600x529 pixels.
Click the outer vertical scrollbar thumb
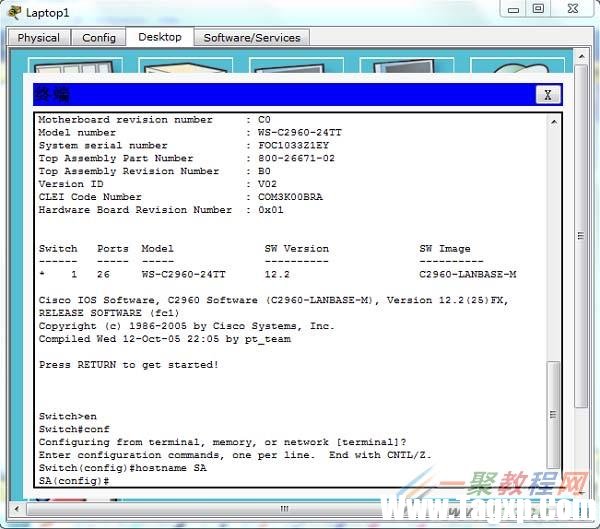581,236
